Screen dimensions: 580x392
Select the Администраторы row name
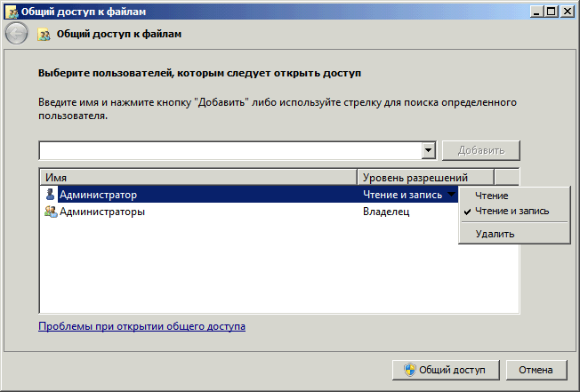(102, 212)
